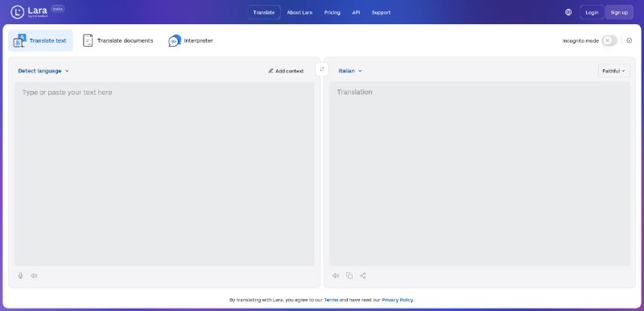
Task: Switch to Translate documents tab
Action: (118, 40)
